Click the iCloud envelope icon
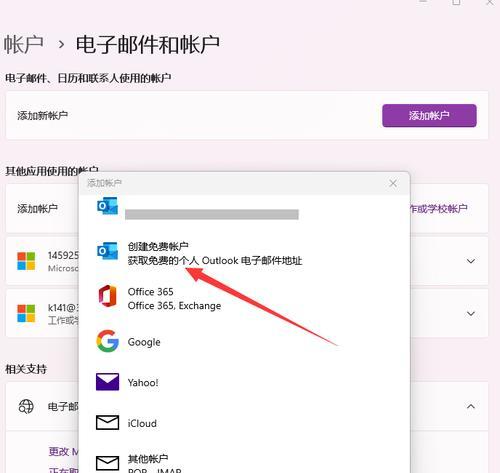 coord(107,423)
